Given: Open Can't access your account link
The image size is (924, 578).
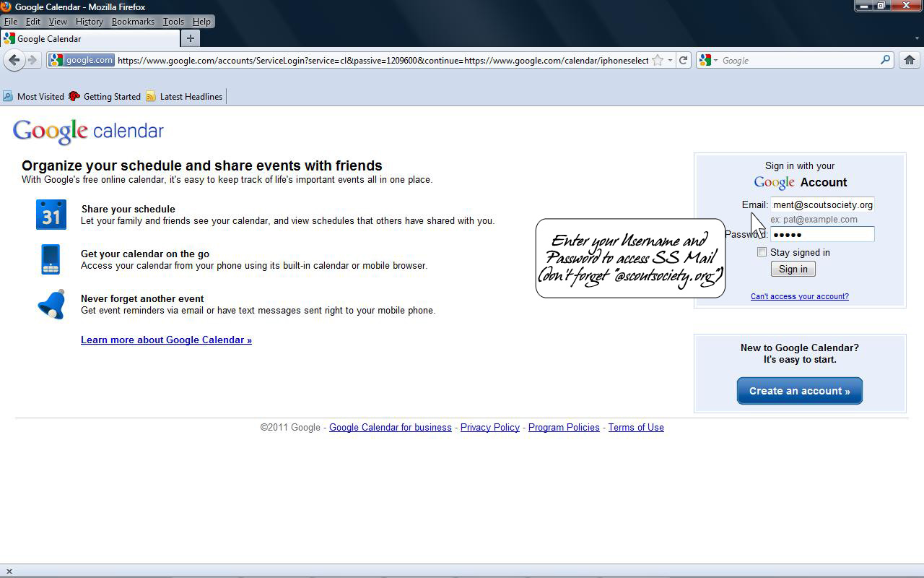Looking at the screenshot, I should pyautogui.click(x=800, y=296).
